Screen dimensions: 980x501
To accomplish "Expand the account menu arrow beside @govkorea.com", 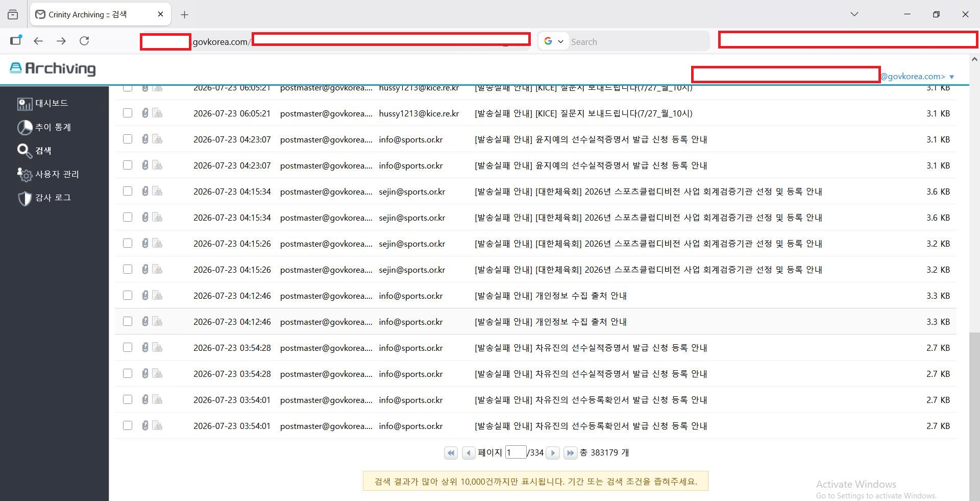I will pyautogui.click(x=951, y=77).
